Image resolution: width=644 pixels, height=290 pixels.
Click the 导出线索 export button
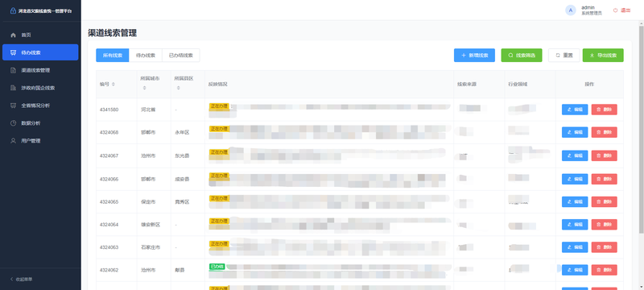click(x=603, y=56)
